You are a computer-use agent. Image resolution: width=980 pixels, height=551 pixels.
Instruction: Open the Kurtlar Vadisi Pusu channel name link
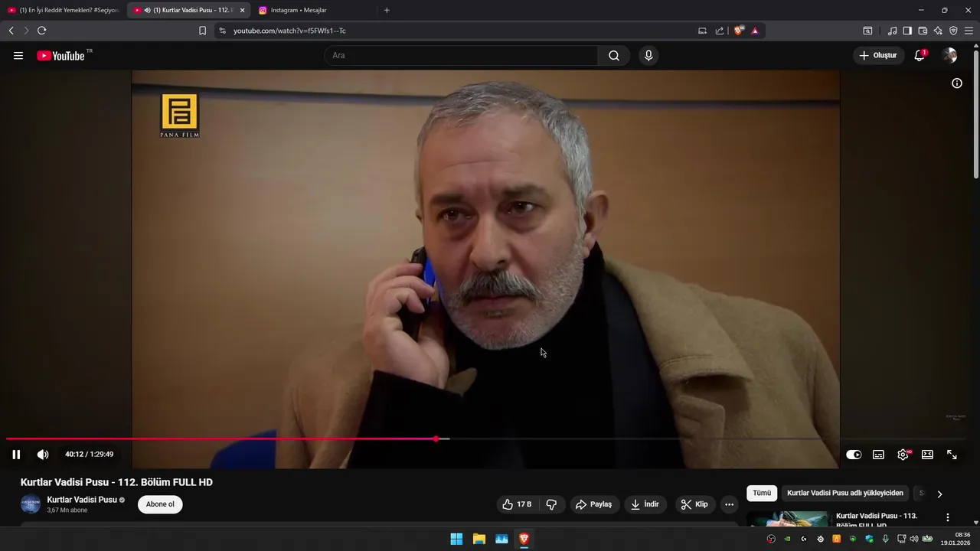click(x=82, y=500)
